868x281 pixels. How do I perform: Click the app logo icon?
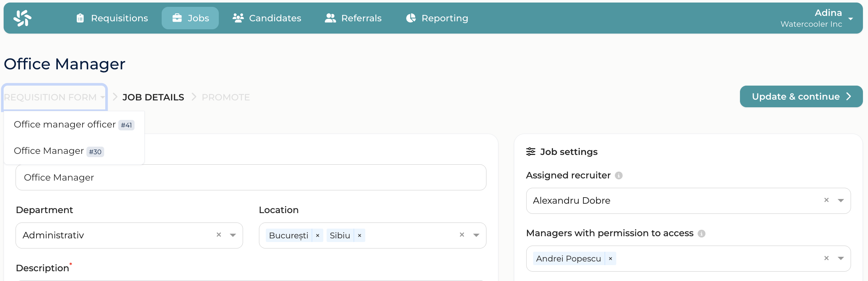pyautogui.click(x=22, y=18)
